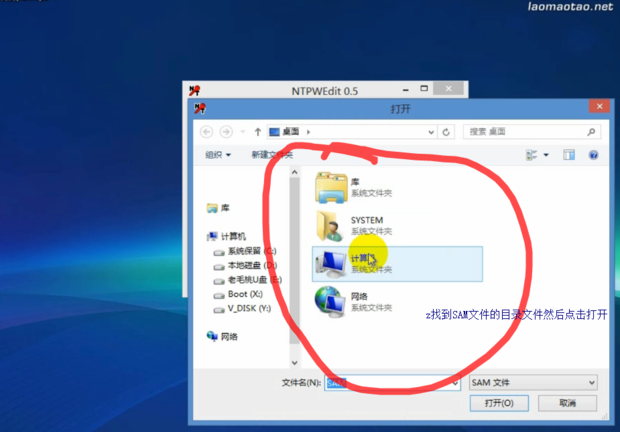Select the 网络 globe item in file list
This screenshot has height=432, width=620.
353,302
